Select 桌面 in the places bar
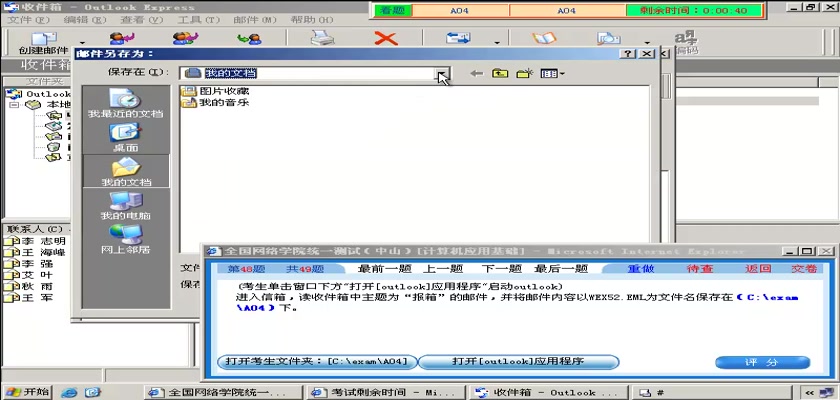 [126, 138]
